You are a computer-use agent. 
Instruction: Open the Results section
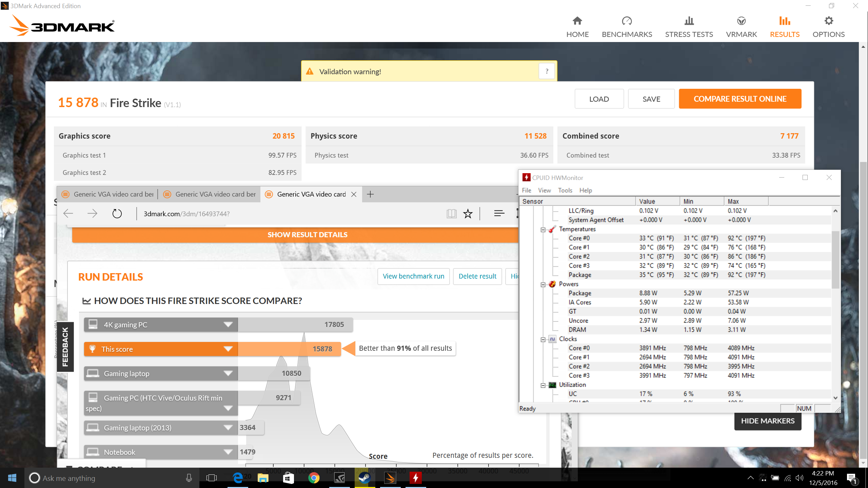[x=785, y=27]
